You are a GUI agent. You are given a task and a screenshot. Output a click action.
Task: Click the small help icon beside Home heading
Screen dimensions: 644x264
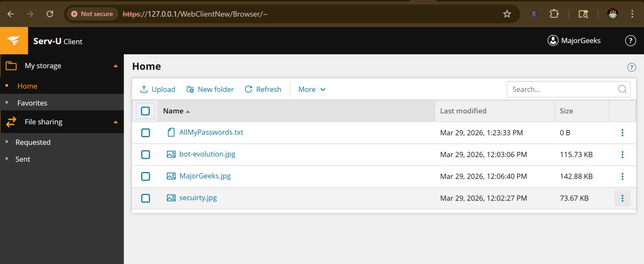[x=632, y=67]
